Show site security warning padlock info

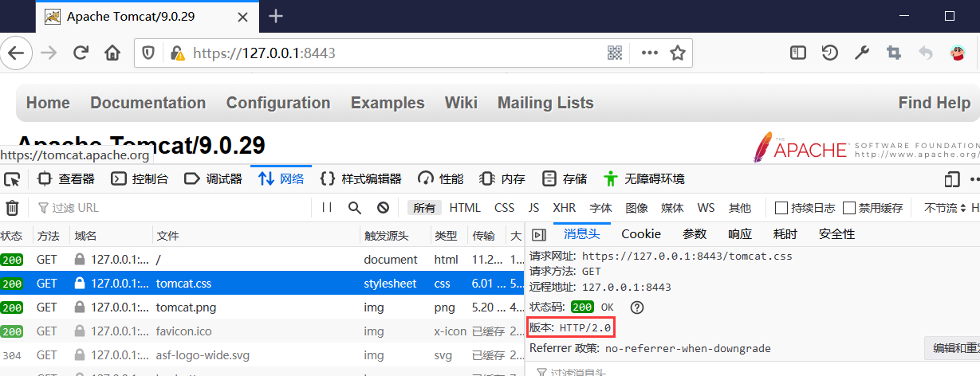(x=178, y=53)
